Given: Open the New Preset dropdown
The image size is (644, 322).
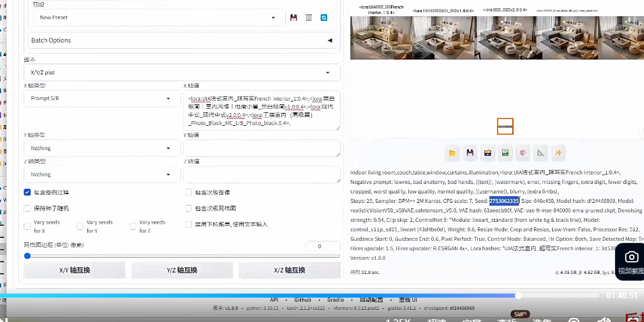Looking at the screenshot, I should [x=159, y=18].
